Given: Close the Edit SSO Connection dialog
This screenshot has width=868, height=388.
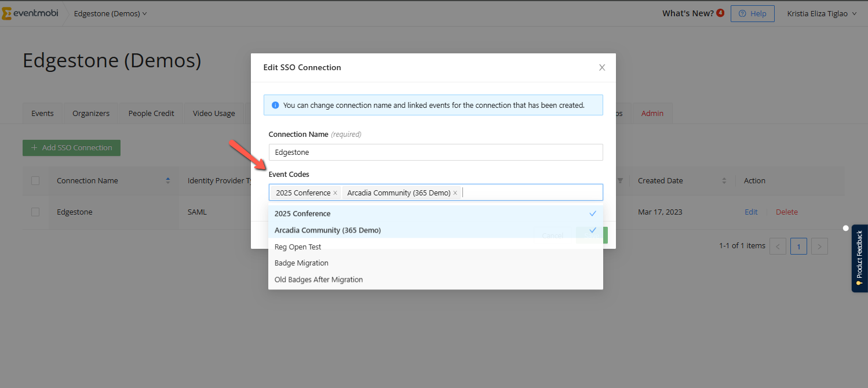Looking at the screenshot, I should pyautogui.click(x=601, y=67).
